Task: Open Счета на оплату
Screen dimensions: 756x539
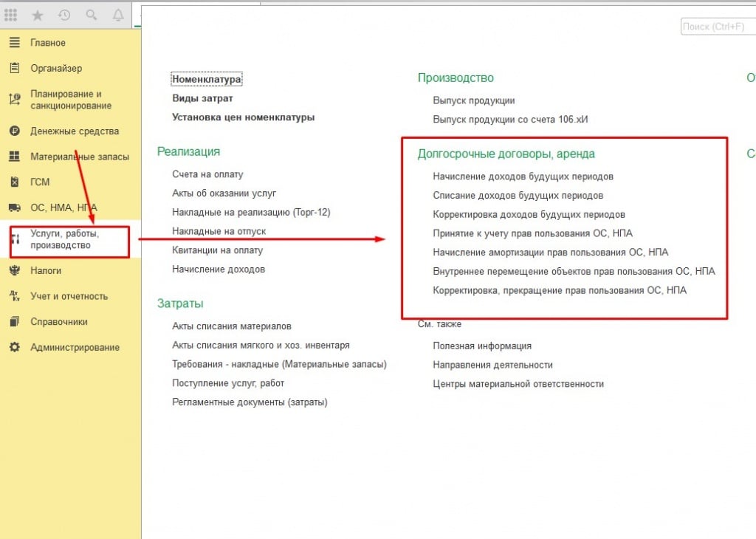Action: (x=207, y=174)
